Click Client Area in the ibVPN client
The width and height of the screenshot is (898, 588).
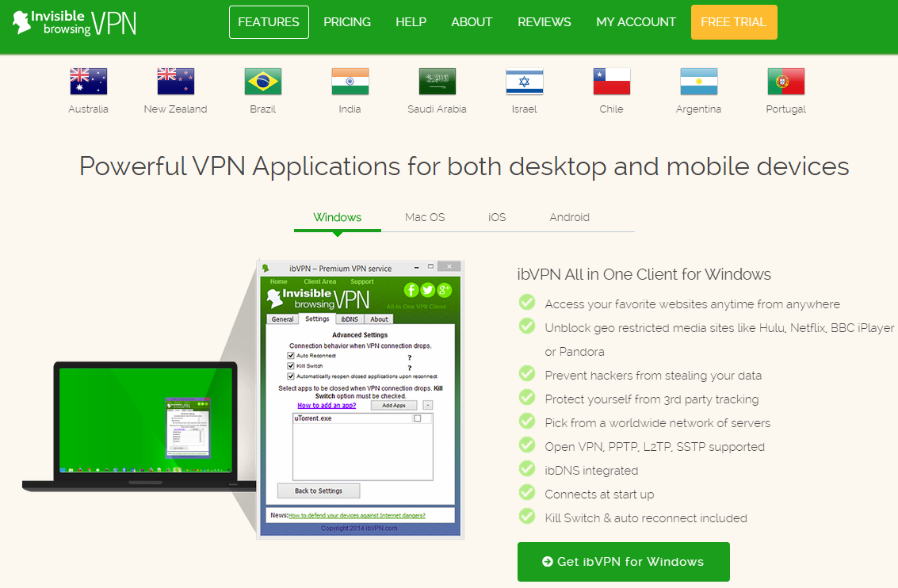[x=320, y=281]
